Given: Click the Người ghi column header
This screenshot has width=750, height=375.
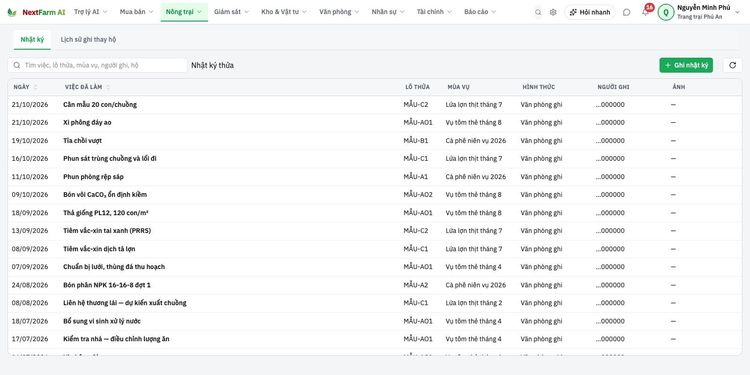Looking at the screenshot, I should [x=613, y=87].
